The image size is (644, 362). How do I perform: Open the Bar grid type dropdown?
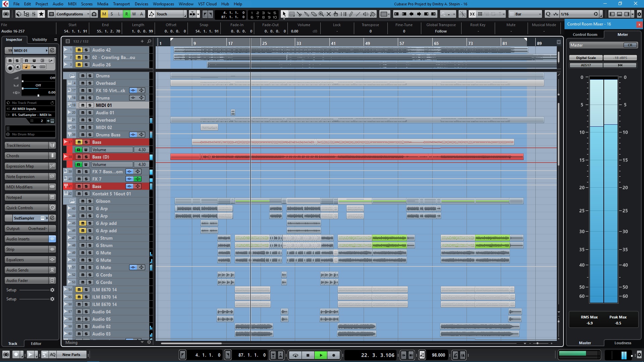click(x=525, y=14)
